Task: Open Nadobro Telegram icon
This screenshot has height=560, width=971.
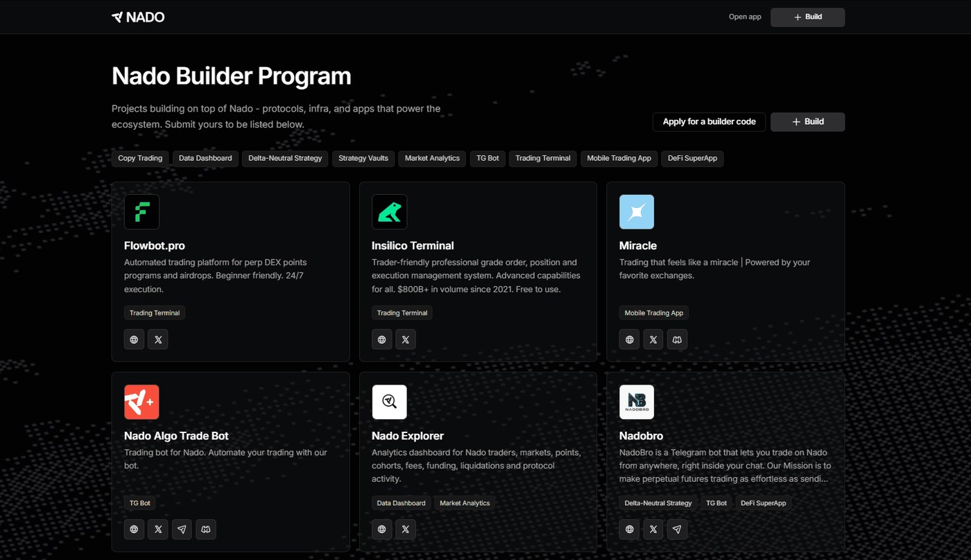Action: 677,530
